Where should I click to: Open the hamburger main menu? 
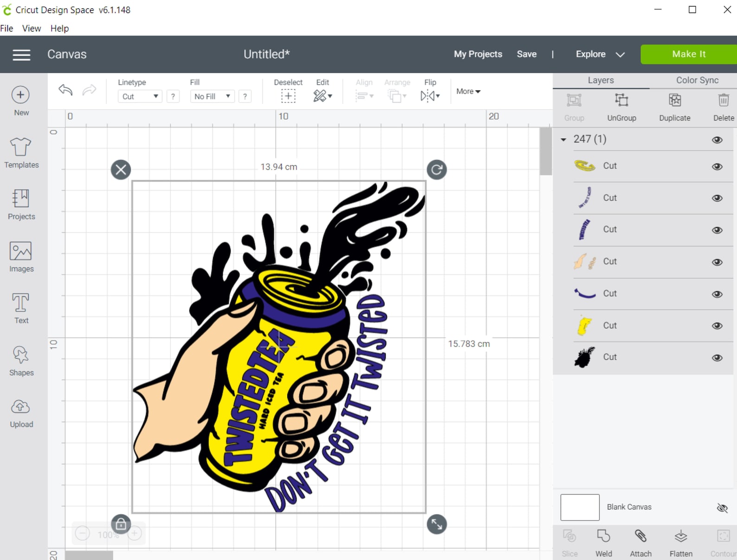click(21, 55)
